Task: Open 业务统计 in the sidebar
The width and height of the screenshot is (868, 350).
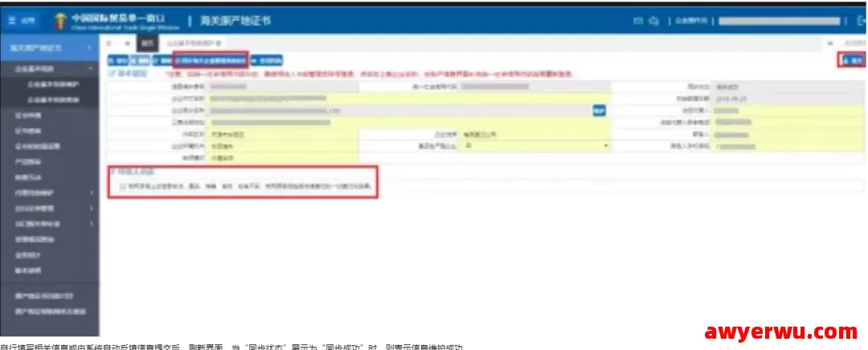Action: [27, 255]
